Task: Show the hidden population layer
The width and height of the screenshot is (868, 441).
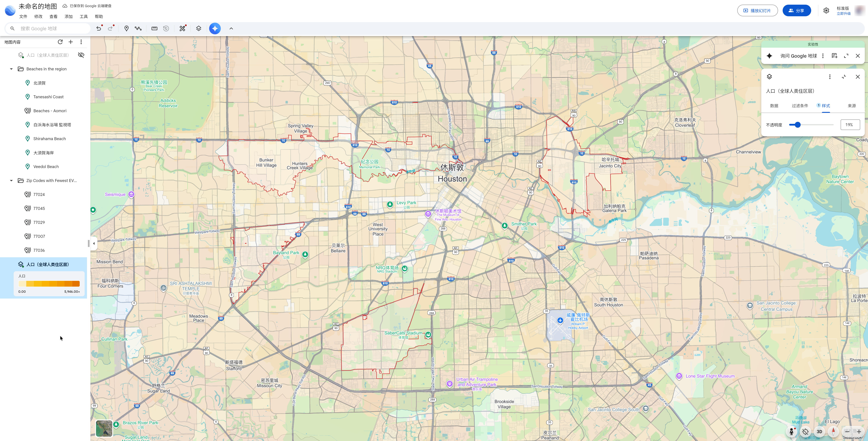Action: coord(81,55)
